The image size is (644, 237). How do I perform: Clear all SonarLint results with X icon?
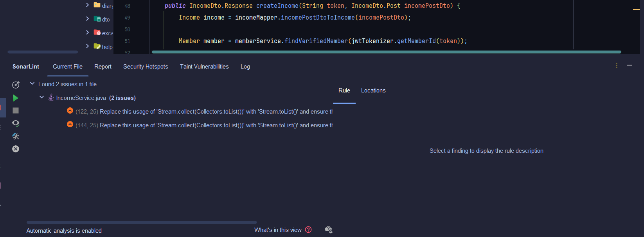pos(16,149)
